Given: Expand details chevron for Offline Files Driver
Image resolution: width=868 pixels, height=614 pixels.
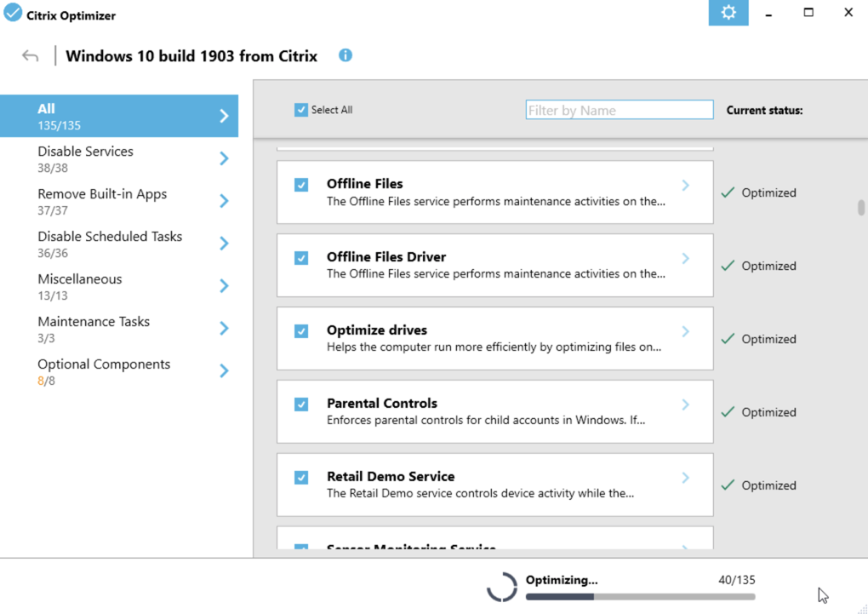Looking at the screenshot, I should (685, 258).
